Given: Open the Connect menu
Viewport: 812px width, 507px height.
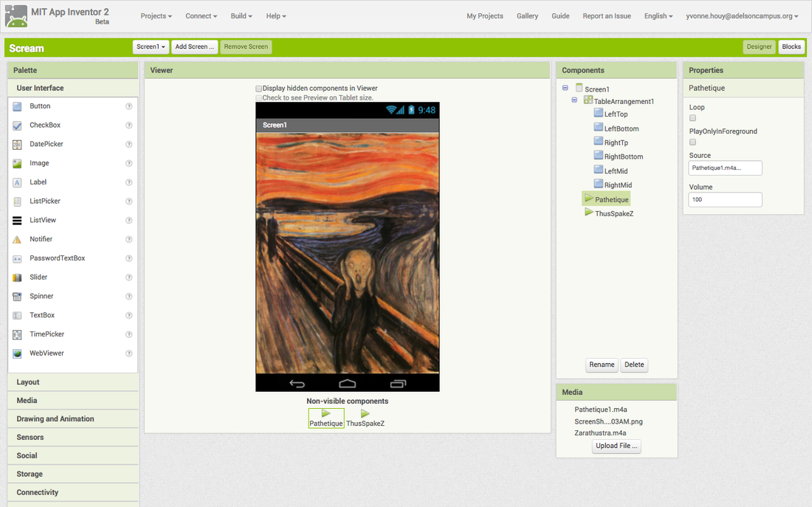Looking at the screenshot, I should tap(201, 16).
